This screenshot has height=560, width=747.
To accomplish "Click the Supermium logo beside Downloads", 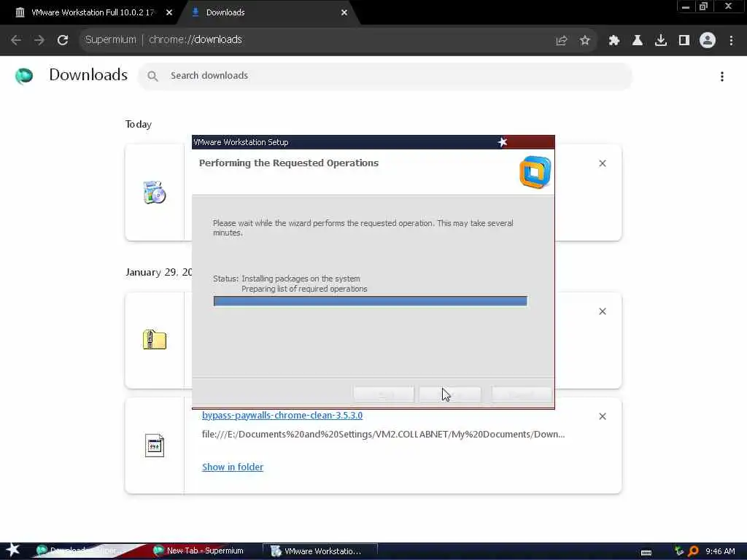I will [24, 76].
